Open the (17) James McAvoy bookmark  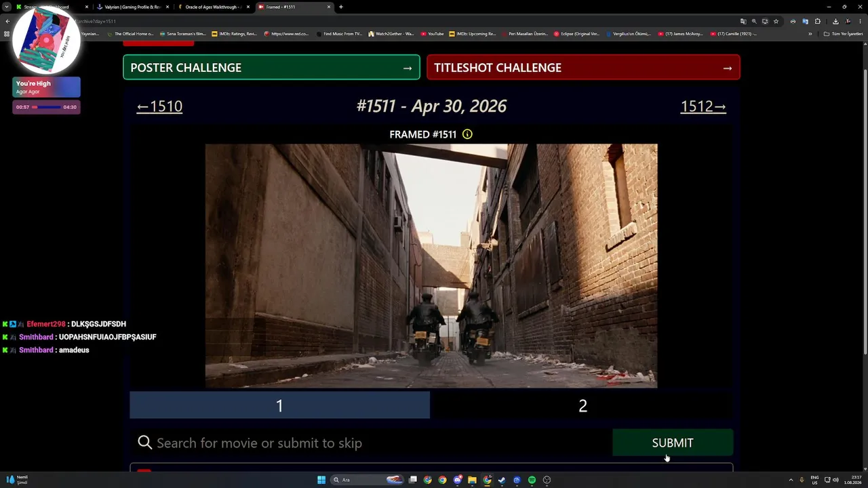(680, 34)
